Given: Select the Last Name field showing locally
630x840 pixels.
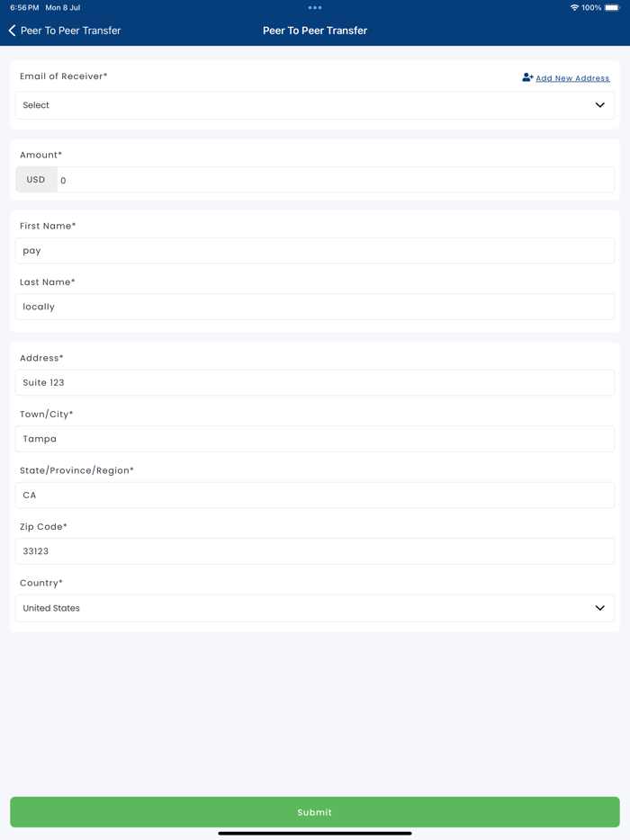Looking at the screenshot, I should pos(315,306).
